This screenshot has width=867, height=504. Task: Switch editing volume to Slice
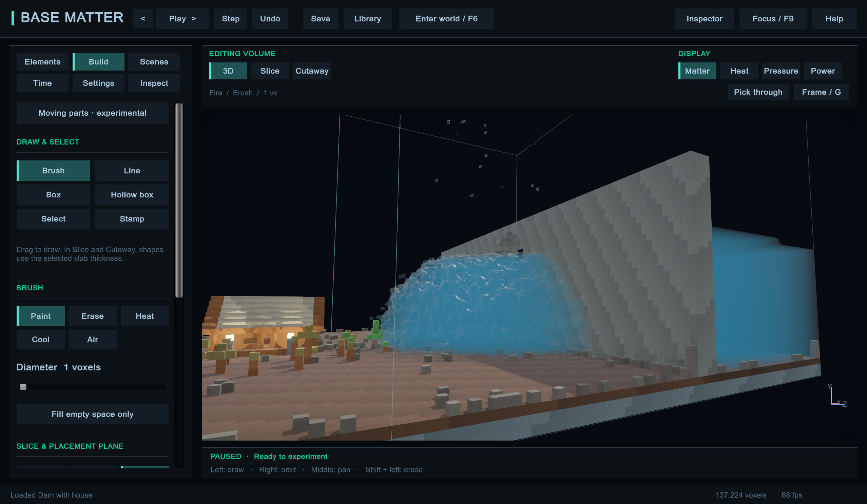pyautogui.click(x=270, y=71)
